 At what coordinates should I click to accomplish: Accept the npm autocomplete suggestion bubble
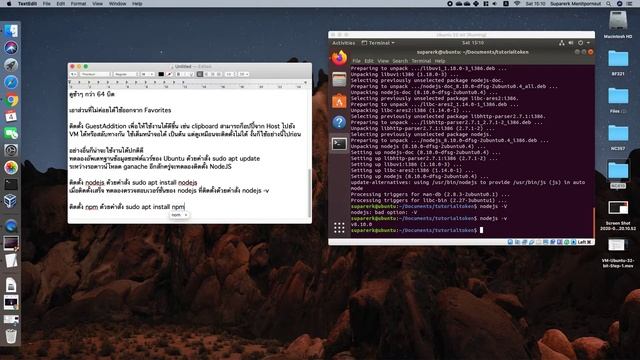(x=179, y=215)
